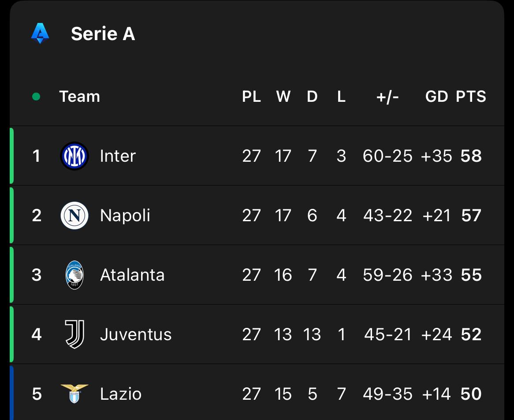This screenshot has width=514, height=420.
Task: Click the Napoli club crest
Action: 74,216
